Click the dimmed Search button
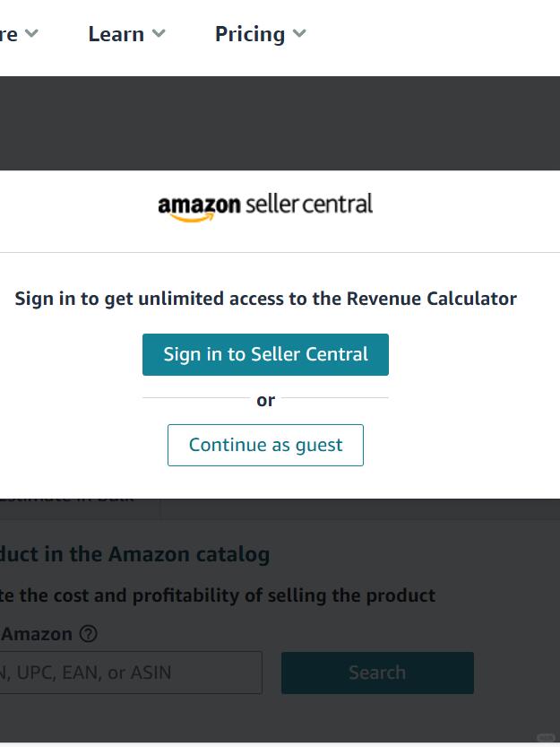This screenshot has width=560, height=747. tap(377, 673)
